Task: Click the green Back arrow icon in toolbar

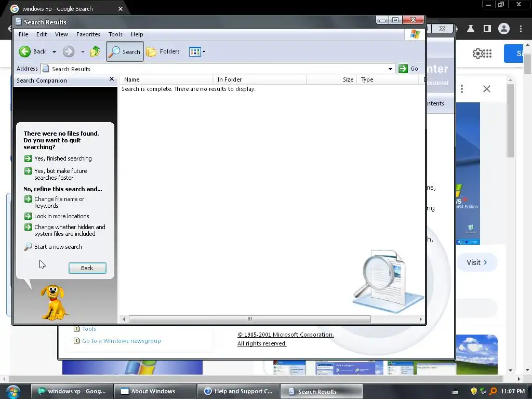Action: pyautogui.click(x=24, y=51)
